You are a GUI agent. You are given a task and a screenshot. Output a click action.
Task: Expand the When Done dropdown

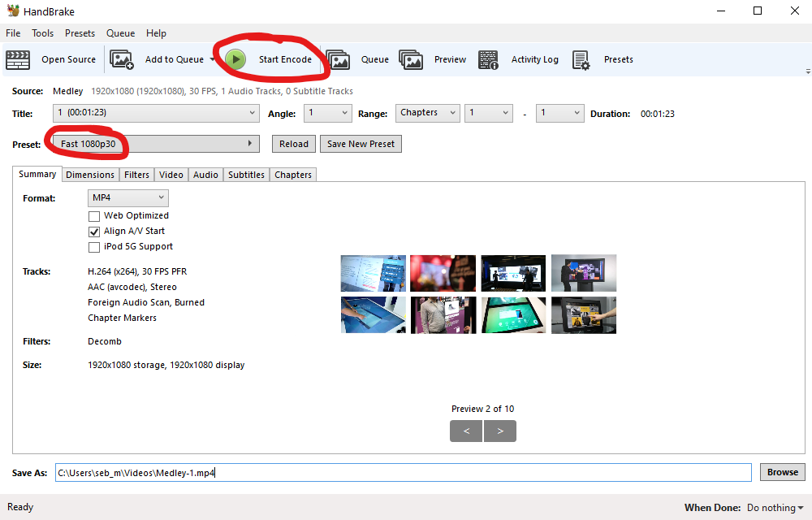(775, 508)
